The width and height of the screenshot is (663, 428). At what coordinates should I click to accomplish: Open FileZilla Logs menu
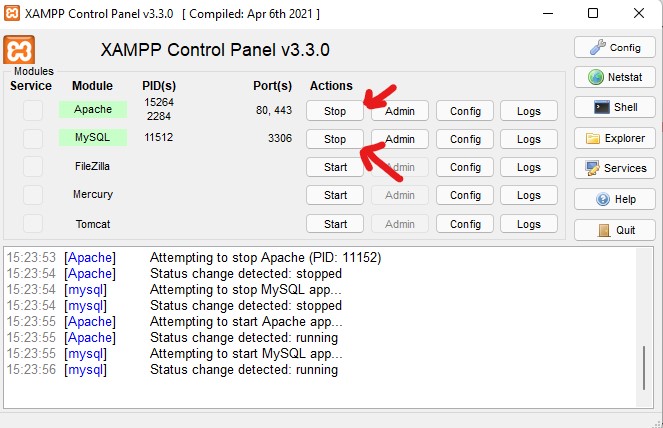click(x=529, y=167)
